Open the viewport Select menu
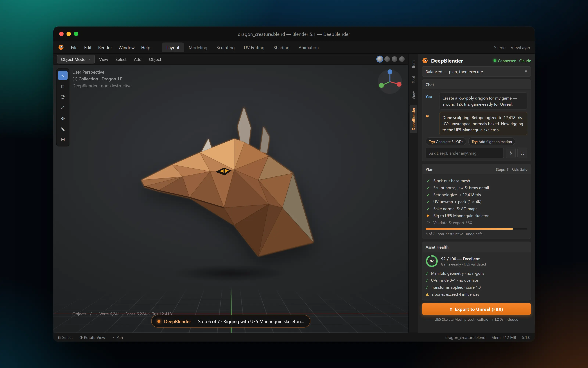 (121, 59)
